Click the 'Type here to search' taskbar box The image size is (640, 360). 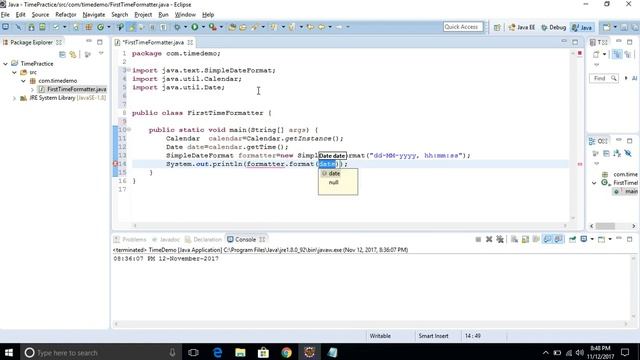click(100, 352)
